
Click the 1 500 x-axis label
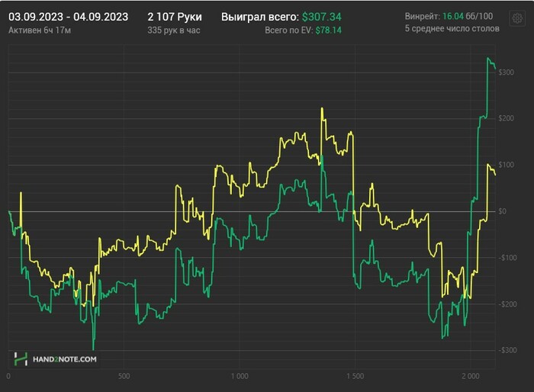[x=355, y=376]
